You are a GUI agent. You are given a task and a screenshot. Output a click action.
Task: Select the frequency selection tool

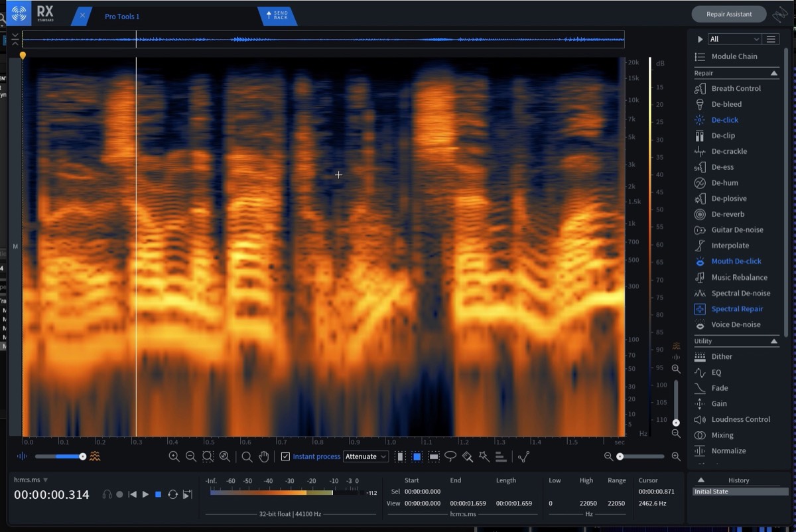[434, 456]
